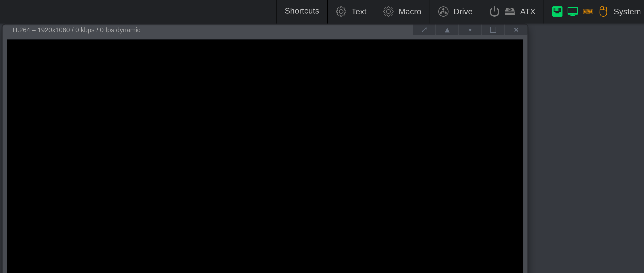
Task: Open the Text menu
Action: 351,12
